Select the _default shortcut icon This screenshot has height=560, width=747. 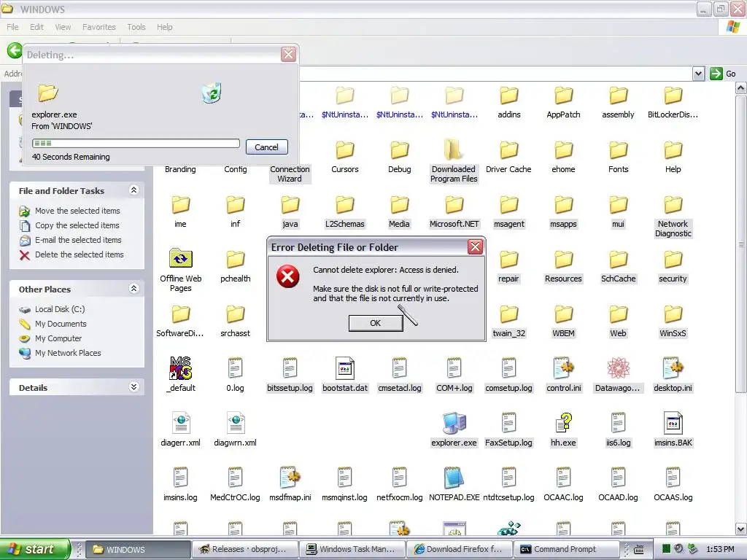(x=181, y=368)
